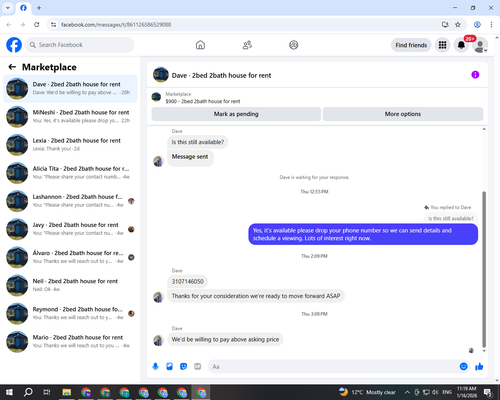Screen dimensions: 500x400
Task: Click the 'Message sent' bubble
Action: (190, 157)
